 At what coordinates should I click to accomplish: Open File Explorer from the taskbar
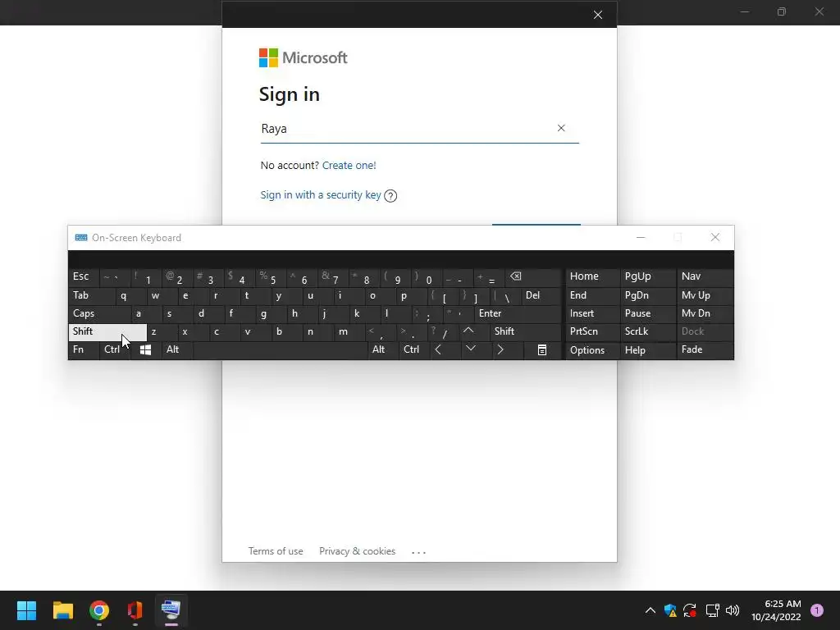pyautogui.click(x=62, y=610)
